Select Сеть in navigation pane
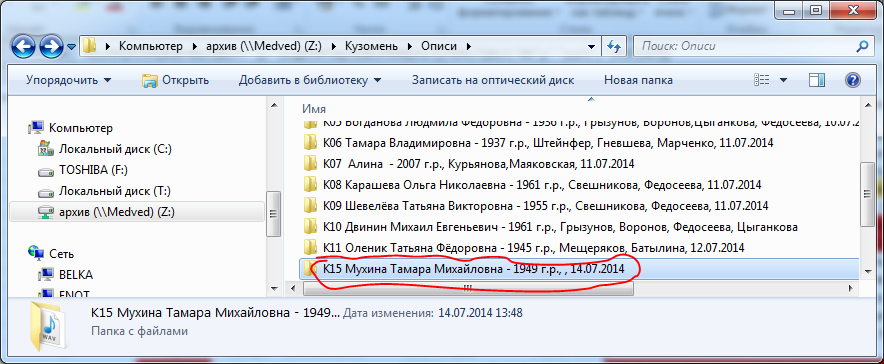Screen dimensions: 884x364 pos(61,254)
